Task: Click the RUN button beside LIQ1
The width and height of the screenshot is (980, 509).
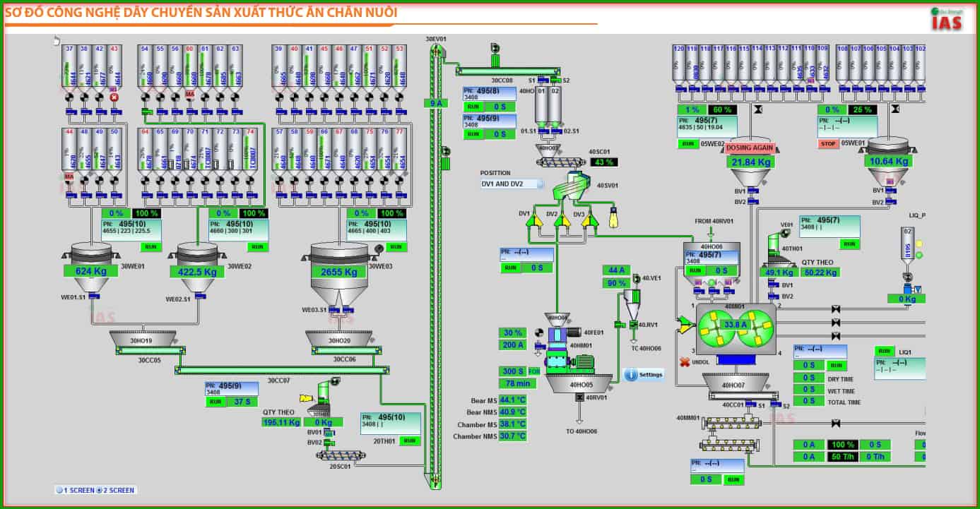Action: [x=883, y=351]
